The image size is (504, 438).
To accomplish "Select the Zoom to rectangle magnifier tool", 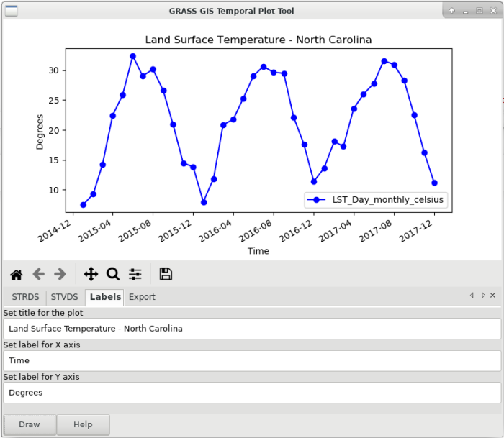I will (113, 274).
